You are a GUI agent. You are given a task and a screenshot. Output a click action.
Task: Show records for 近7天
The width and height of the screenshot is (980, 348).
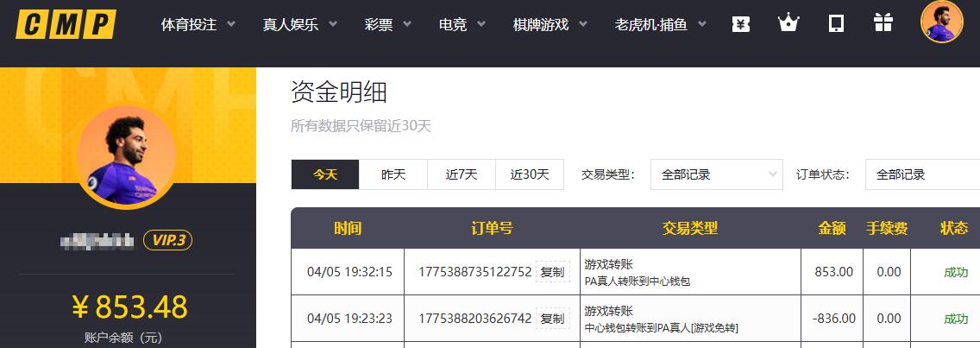pos(462,174)
